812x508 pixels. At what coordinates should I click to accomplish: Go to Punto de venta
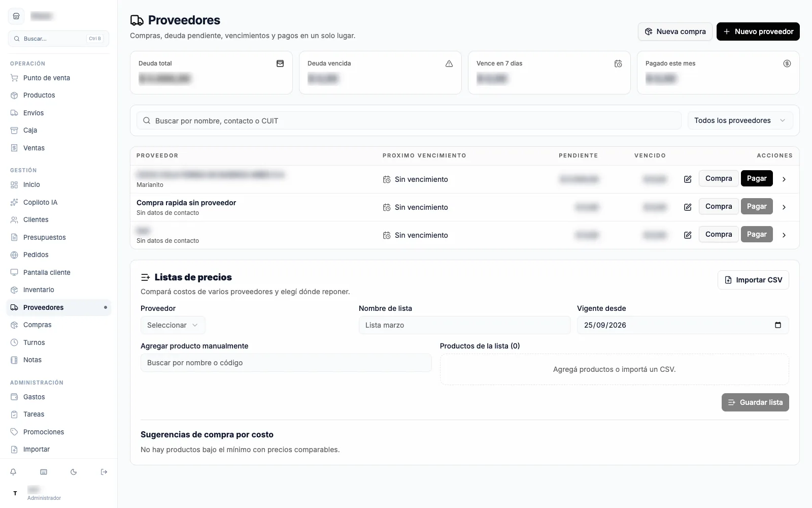click(59, 78)
